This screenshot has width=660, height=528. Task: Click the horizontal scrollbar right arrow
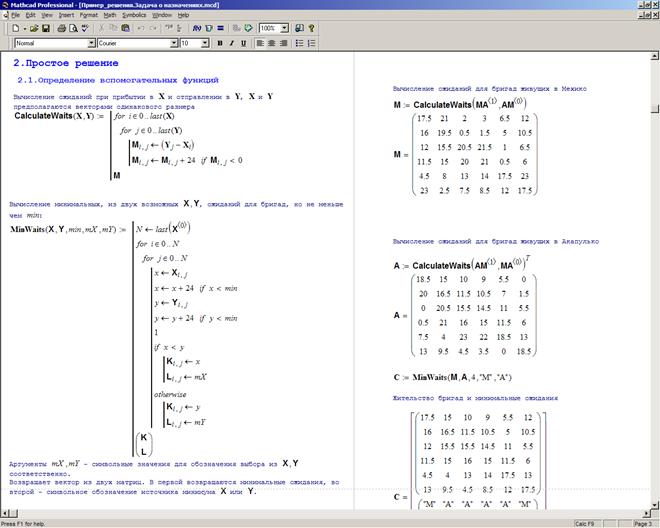(647, 513)
